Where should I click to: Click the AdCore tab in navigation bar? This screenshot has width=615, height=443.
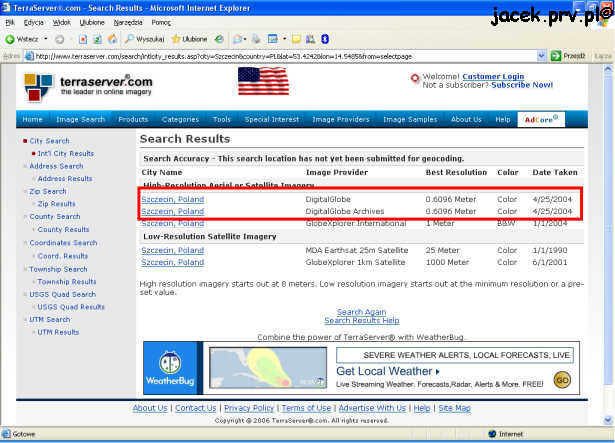pyautogui.click(x=541, y=119)
